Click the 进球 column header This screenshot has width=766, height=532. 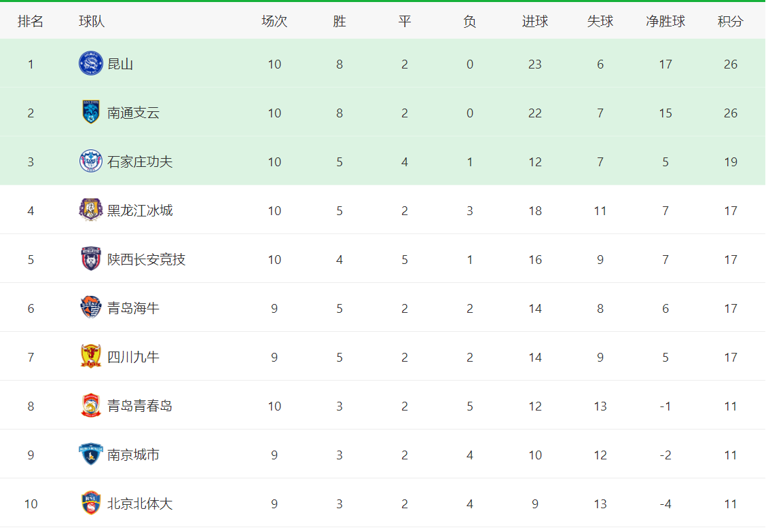point(534,22)
